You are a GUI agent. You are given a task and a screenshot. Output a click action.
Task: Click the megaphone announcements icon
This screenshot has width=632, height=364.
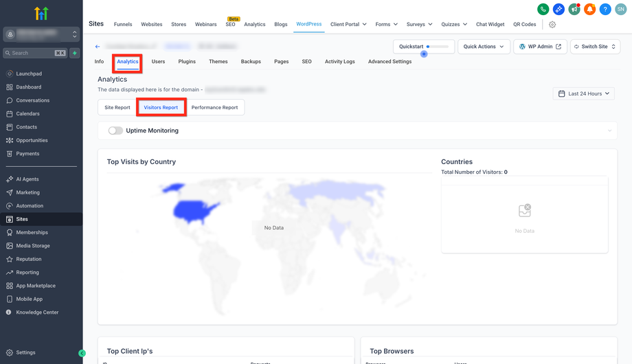(574, 10)
